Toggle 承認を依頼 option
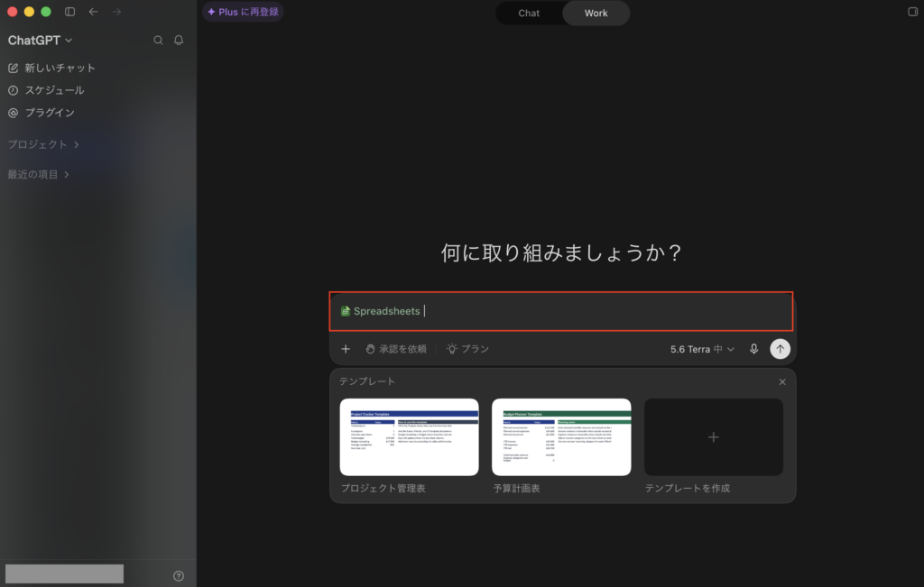Screen dimensions: 924x587 click(x=396, y=349)
